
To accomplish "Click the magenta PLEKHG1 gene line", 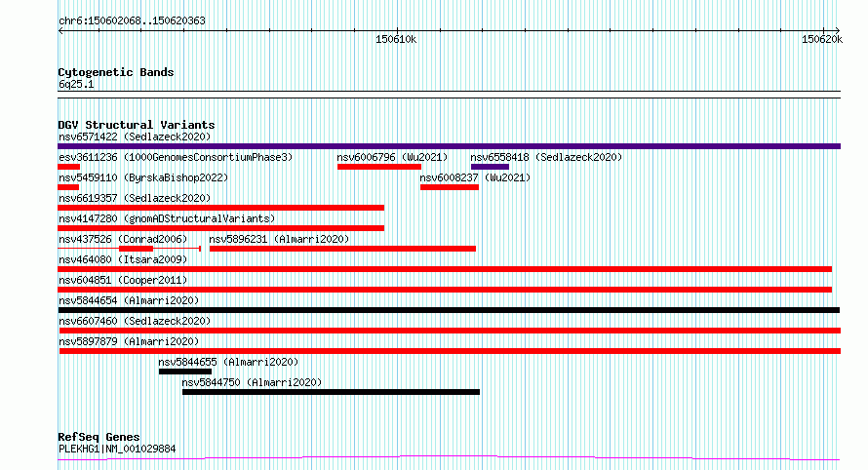I will point(449,457).
